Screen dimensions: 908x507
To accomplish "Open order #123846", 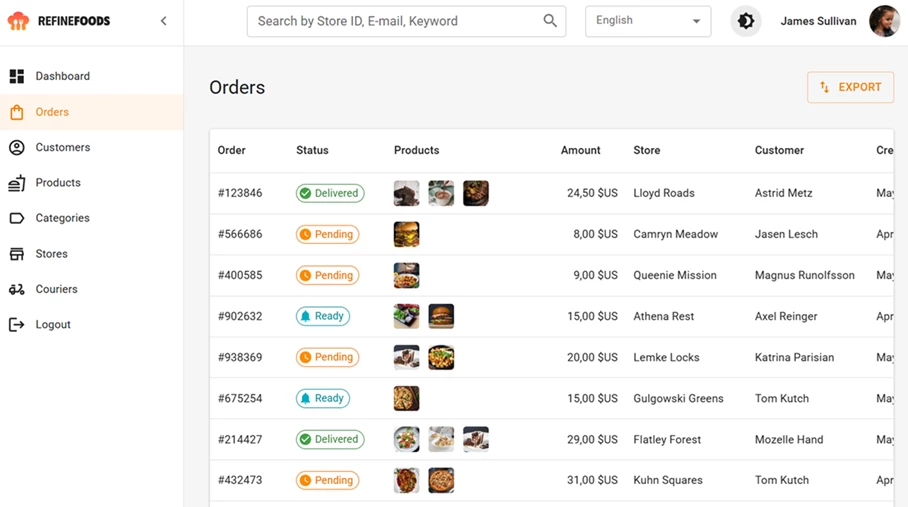I will (240, 193).
